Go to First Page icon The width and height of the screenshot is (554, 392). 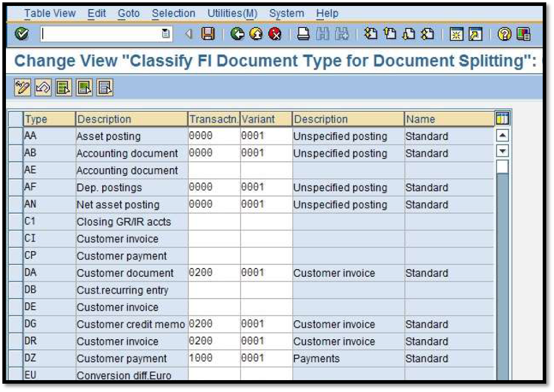point(371,34)
